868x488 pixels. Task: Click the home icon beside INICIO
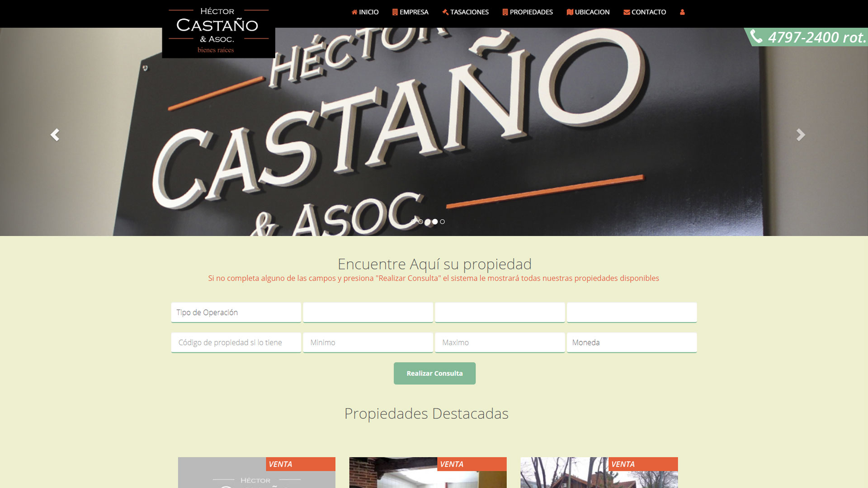(x=354, y=12)
